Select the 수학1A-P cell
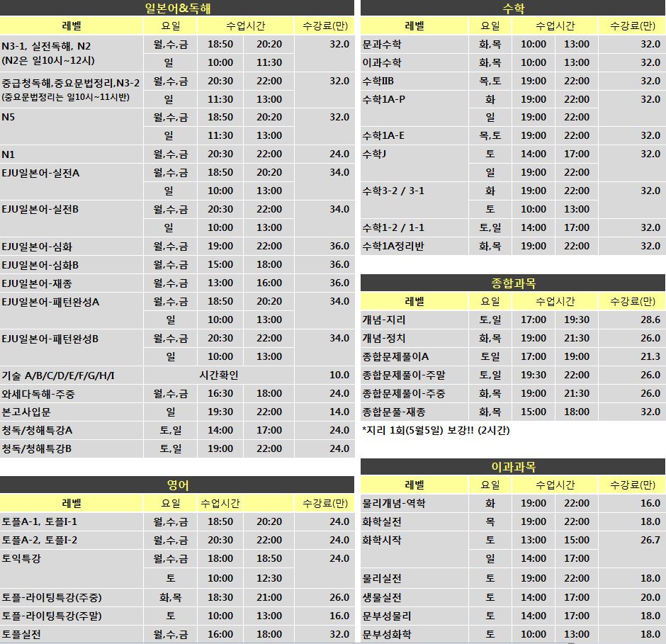666x644 pixels. pos(414,108)
